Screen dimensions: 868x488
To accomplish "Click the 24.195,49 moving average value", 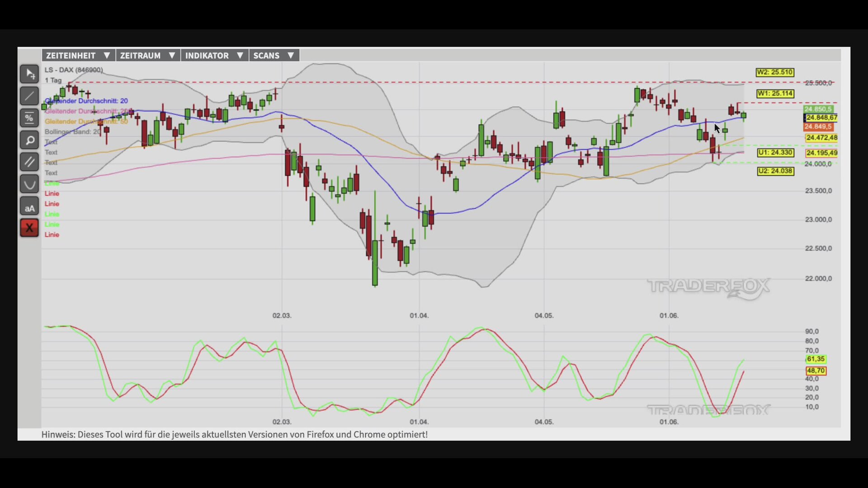I will [x=821, y=153].
